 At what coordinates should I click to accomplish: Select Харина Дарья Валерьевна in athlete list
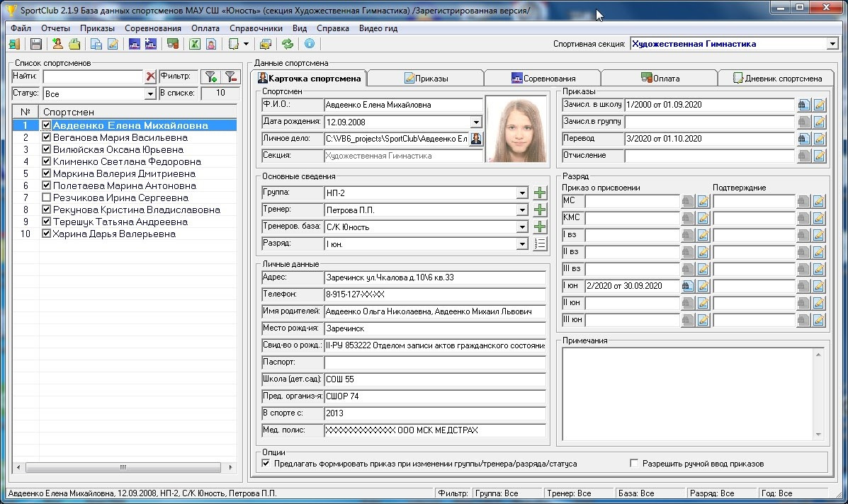point(113,234)
